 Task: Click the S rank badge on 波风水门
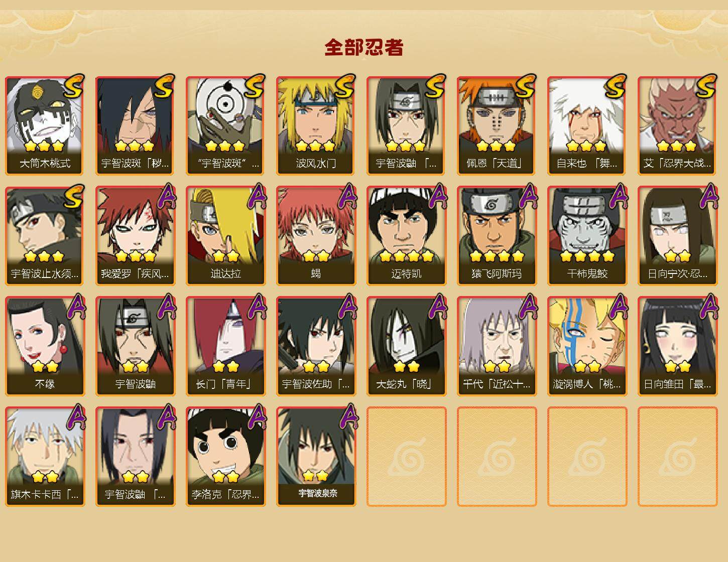(345, 86)
